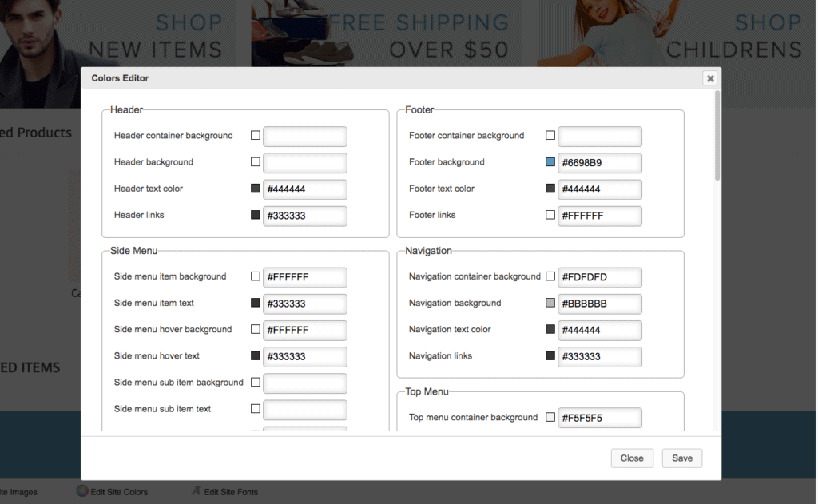This screenshot has height=504, width=818.
Task: Click the Colors Editor title text
Action: click(120, 78)
